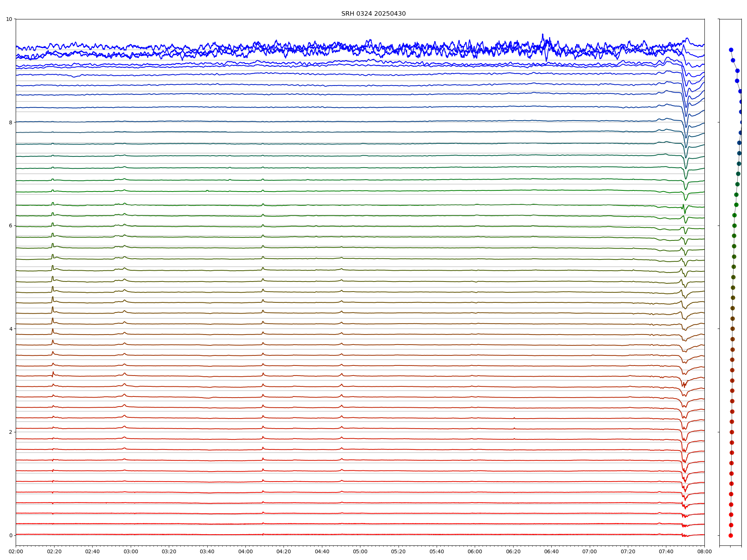Click the 04:40 x-axis tick label
The height and width of the screenshot is (560, 747).
322,551
